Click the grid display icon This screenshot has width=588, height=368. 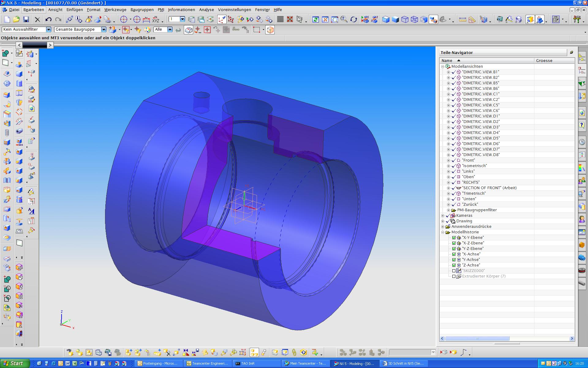click(280, 20)
